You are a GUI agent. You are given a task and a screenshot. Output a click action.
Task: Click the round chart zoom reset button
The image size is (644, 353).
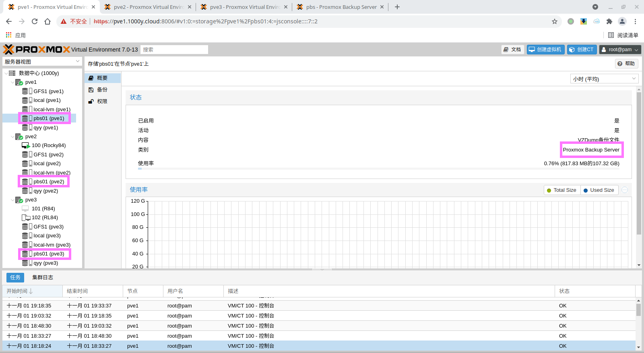click(625, 190)
